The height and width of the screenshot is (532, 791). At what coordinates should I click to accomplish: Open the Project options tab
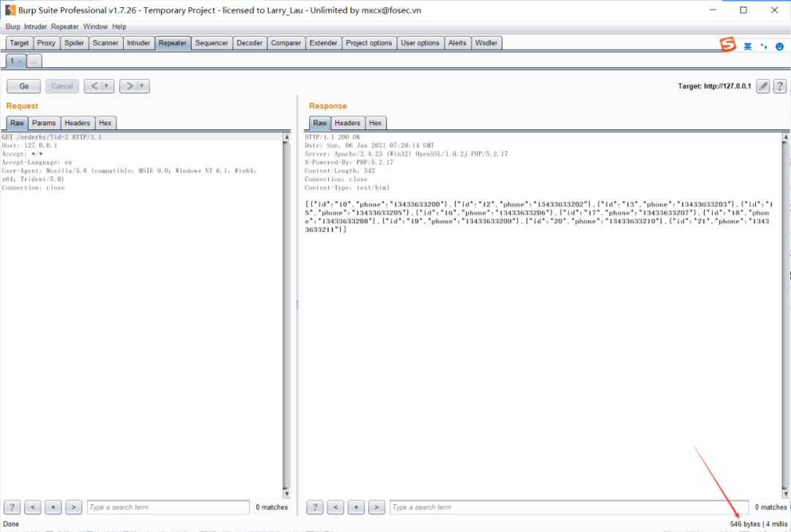tap(368, 43)
